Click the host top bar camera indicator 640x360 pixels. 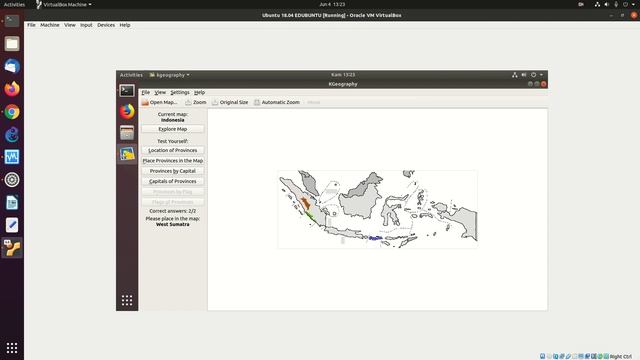point(581,4)
